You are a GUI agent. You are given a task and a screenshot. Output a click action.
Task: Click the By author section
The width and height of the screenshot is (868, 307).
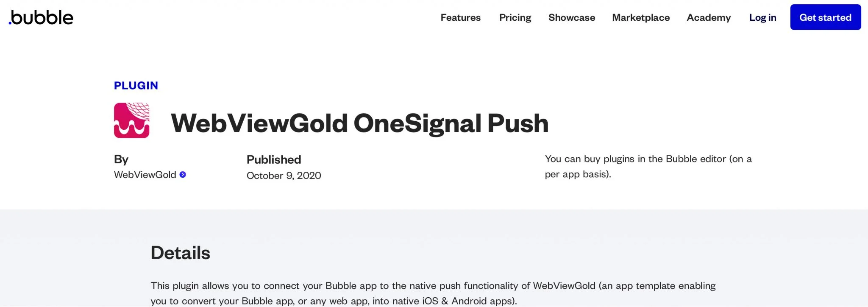[x=122, y=159]
